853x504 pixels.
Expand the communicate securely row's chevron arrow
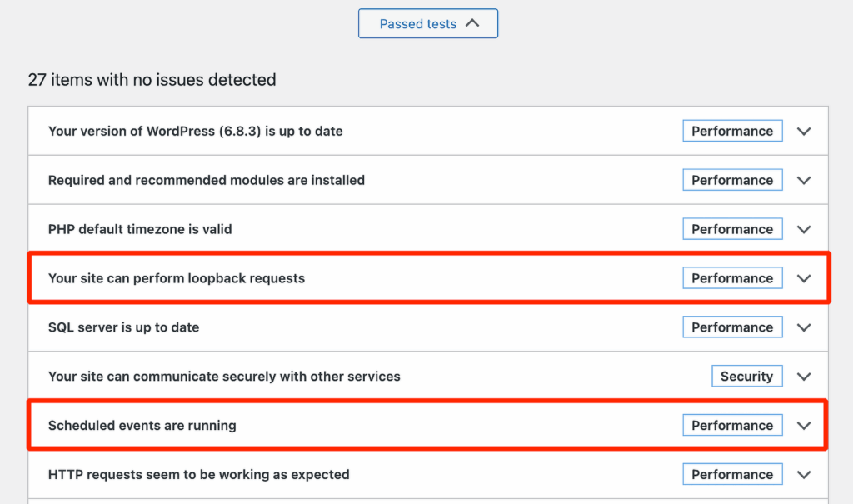click(803, 377)
